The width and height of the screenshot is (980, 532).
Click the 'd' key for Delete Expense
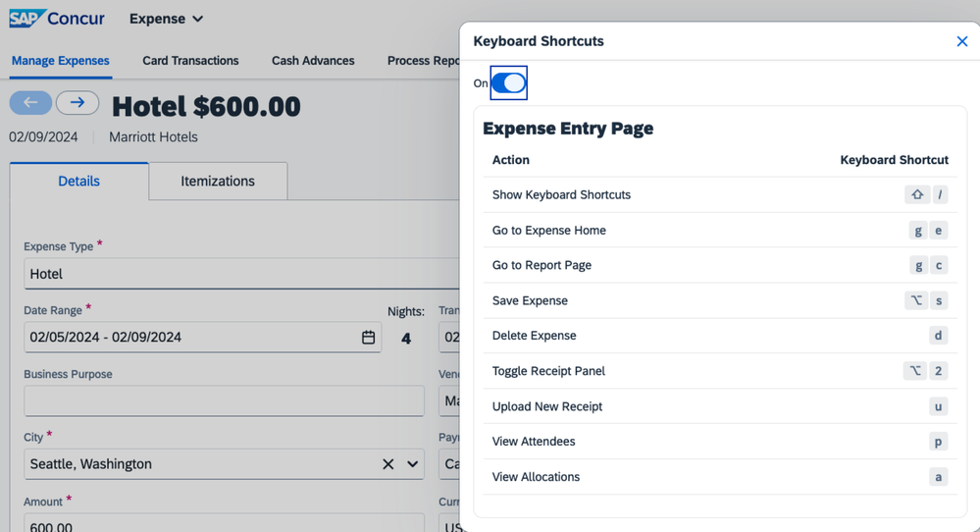[x=938, y=336]
